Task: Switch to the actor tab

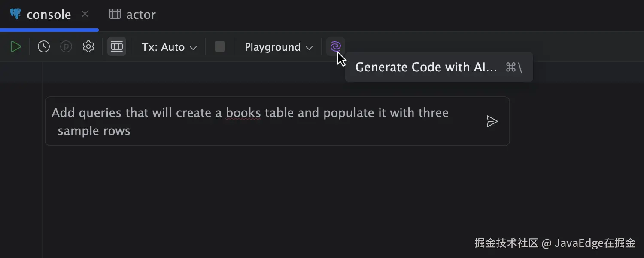Action: point(140,15)
